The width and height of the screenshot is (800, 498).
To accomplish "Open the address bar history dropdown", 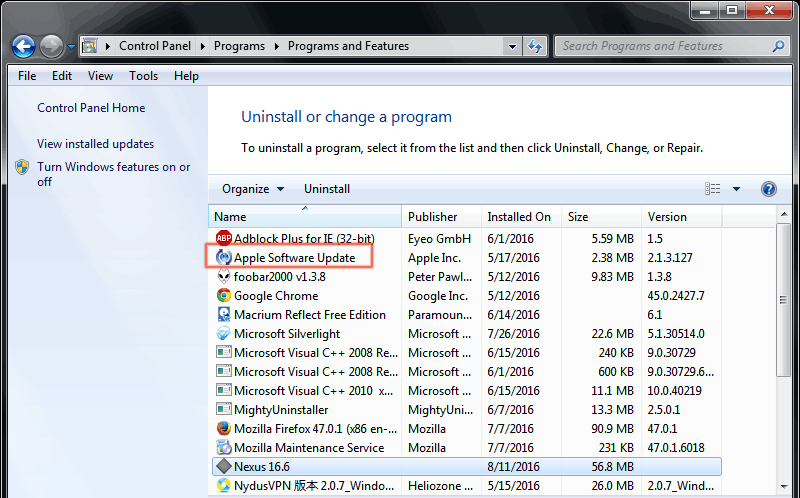I will click(x=512, y=46).
